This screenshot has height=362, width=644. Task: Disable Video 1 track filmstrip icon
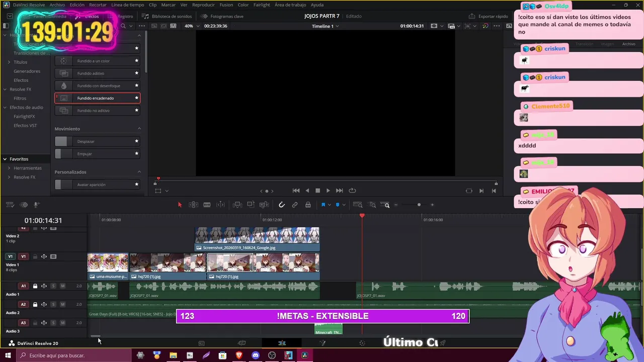[x=53, y=256]
